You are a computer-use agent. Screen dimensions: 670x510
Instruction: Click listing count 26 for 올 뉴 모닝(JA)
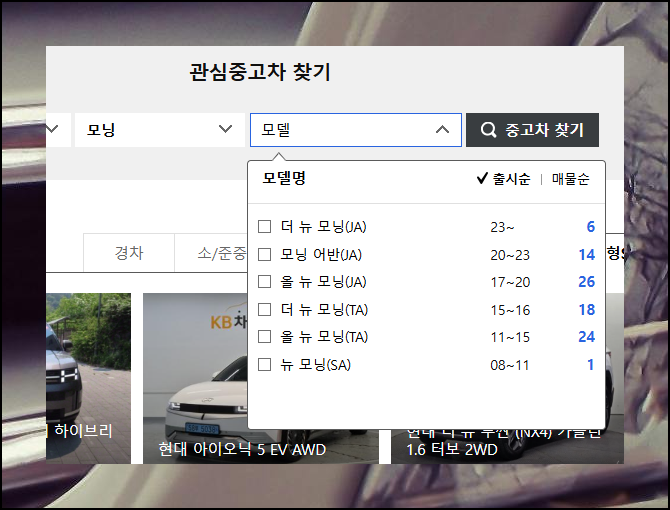tap(587, 281)
